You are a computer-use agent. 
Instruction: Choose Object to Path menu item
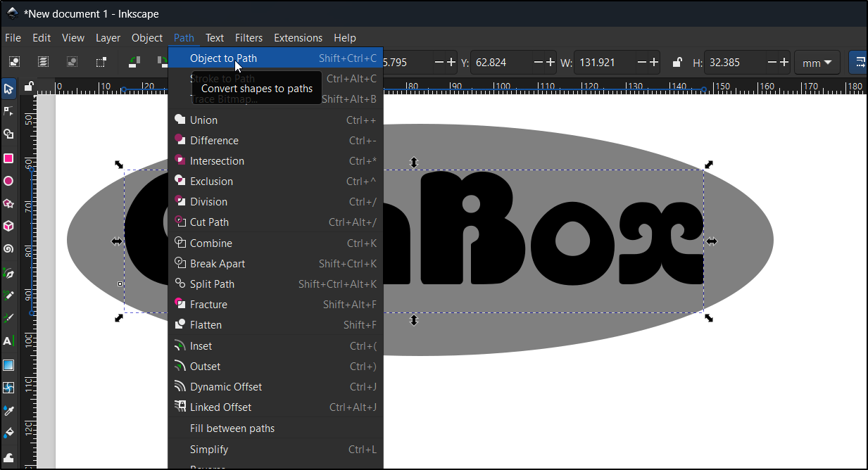275,58
